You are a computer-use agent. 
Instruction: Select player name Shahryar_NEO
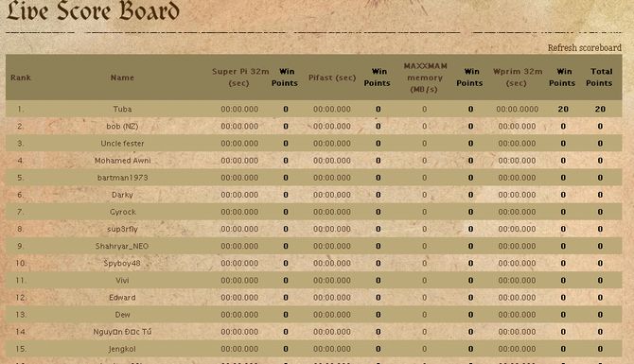122,246
